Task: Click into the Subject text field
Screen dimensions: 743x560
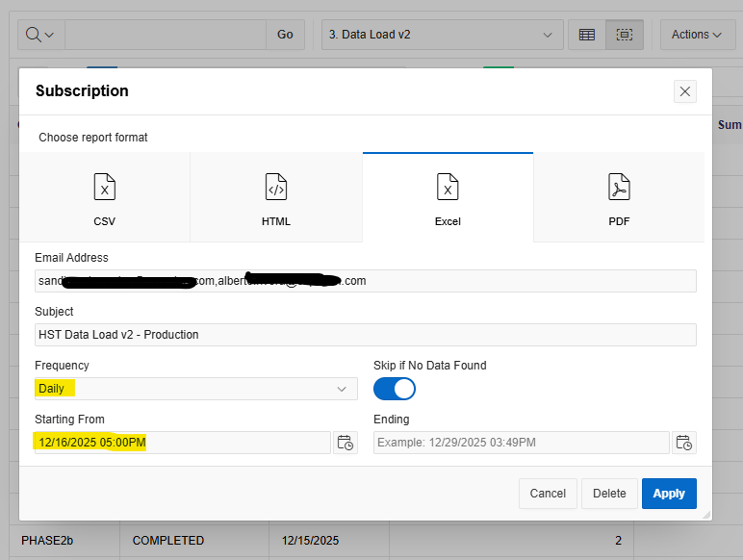Action: click(365, 335)
